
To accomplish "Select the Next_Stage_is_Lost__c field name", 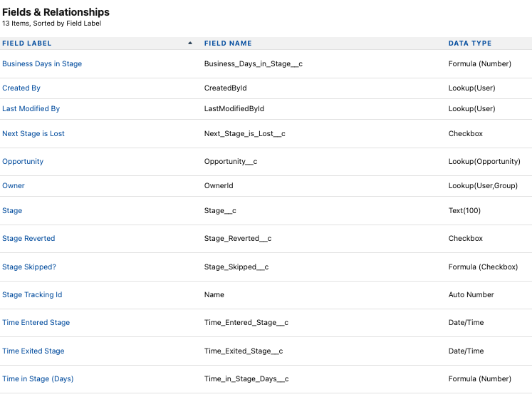I will tap(244, 133).
